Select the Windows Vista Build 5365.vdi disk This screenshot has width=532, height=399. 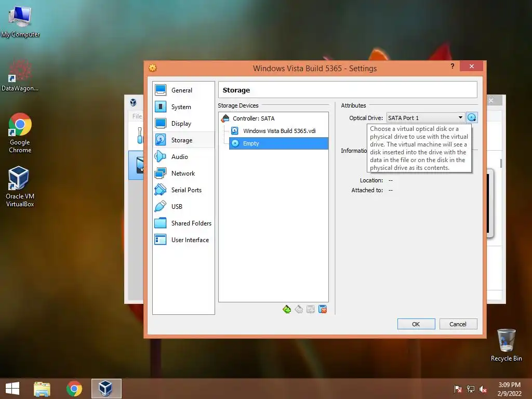278,131
